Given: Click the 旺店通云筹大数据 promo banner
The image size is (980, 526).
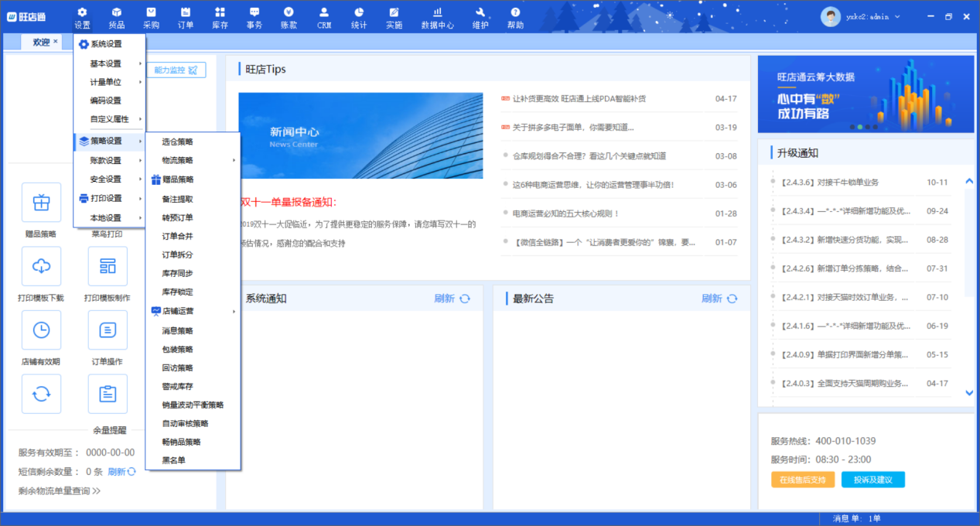Looking at the screenshot, I should [866, 94].
